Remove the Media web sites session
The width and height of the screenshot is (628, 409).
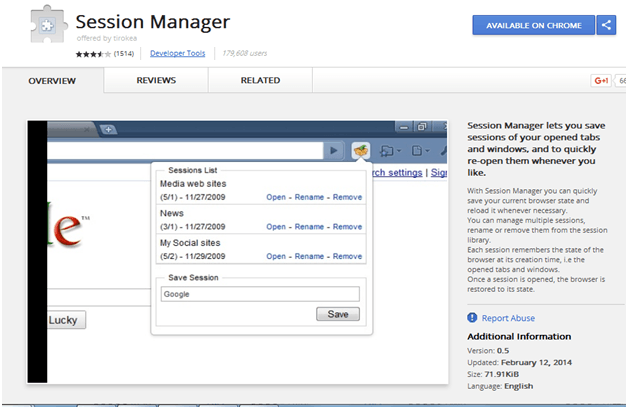(347, 197)
